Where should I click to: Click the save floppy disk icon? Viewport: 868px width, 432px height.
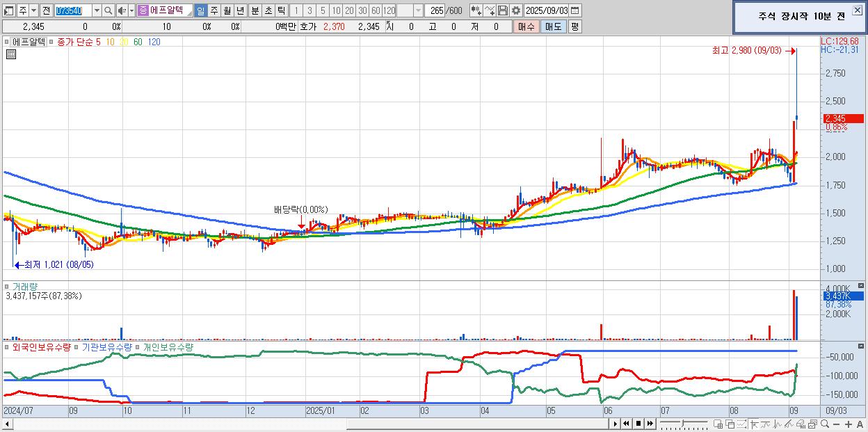pos(503,10)
